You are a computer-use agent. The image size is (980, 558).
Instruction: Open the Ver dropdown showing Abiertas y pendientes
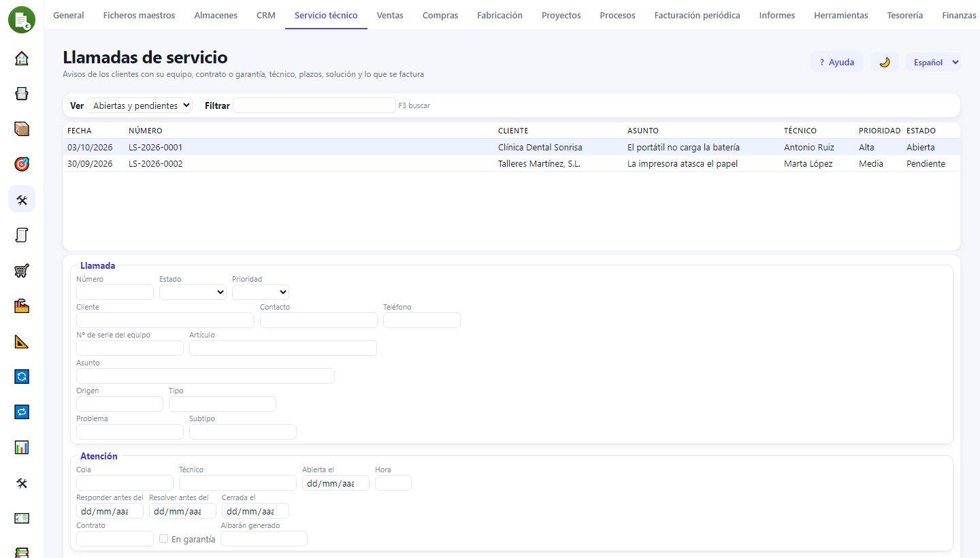(x=140, y=105)
